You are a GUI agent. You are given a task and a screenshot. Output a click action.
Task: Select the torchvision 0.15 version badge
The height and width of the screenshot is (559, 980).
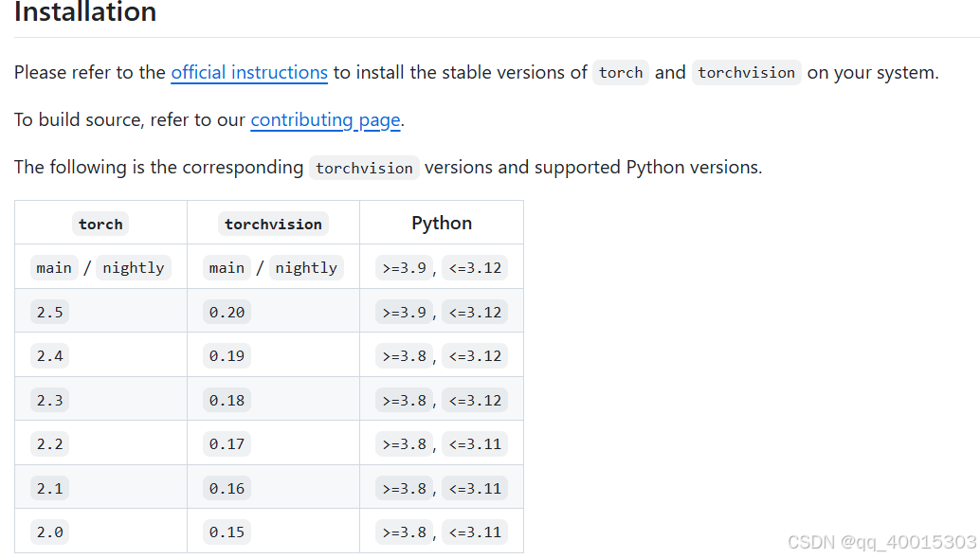[226, 532]
